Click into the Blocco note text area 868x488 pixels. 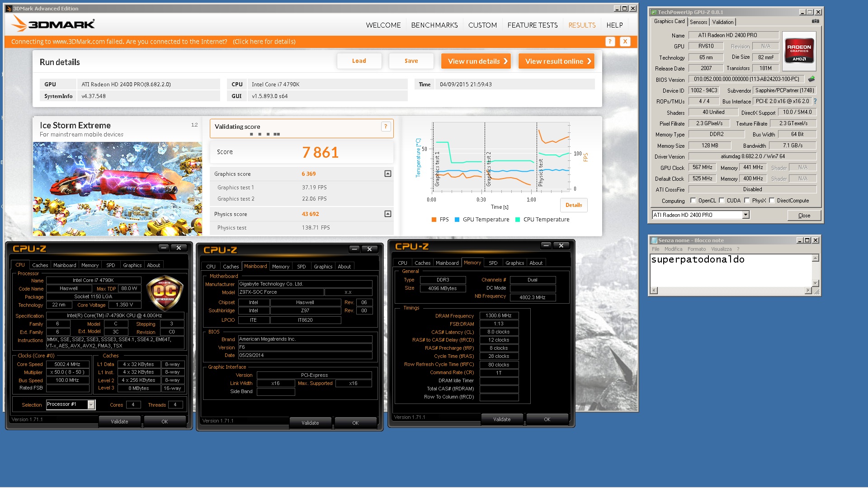[x=731, y=270]
